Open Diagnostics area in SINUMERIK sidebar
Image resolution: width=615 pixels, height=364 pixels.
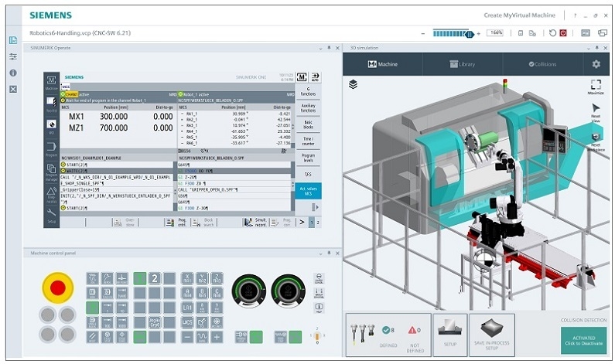coord(51,194)
